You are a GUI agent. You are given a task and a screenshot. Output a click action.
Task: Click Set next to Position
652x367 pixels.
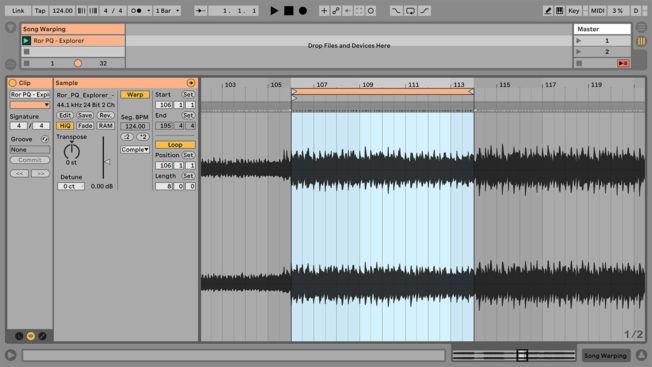pos(188,155)
